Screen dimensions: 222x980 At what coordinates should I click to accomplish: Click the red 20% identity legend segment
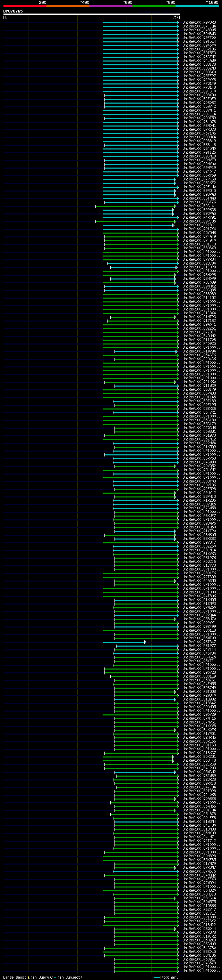[x=25, y=6]
